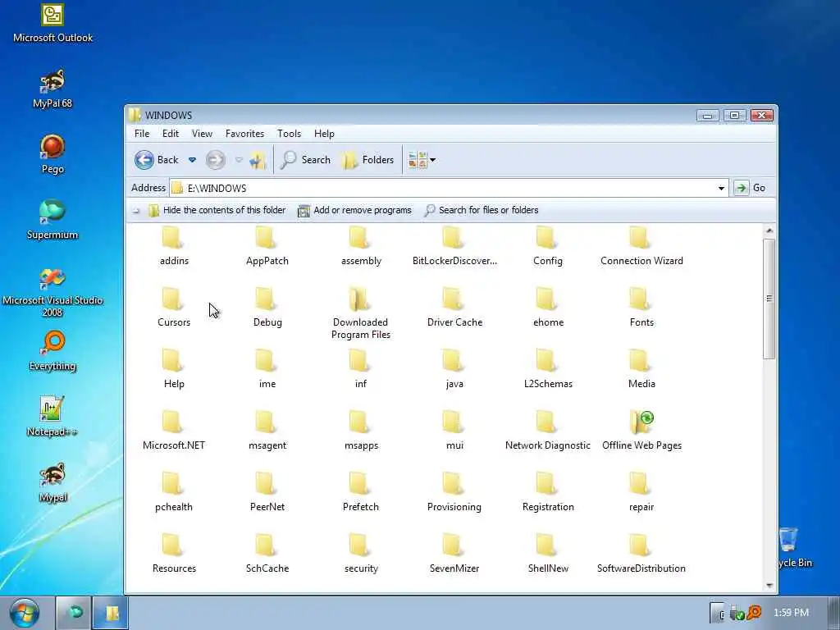Select the Fonts folder
Viewport: 840px width, 630px height.
coord(641,308)
